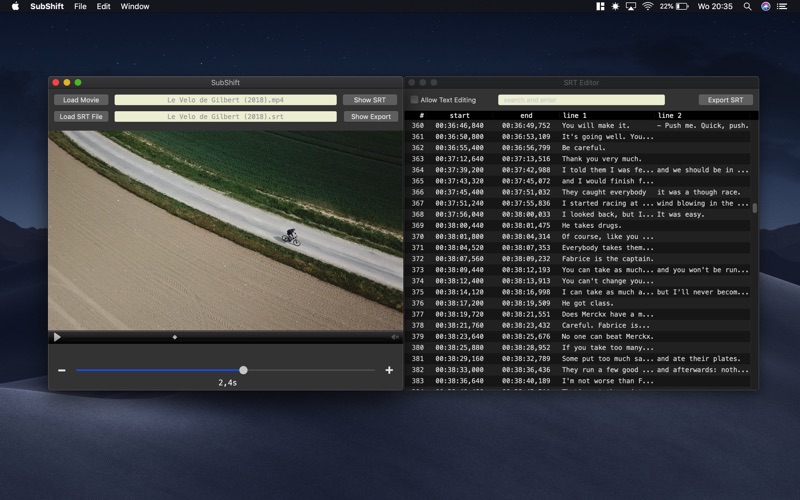The width and height of the screenshot is (800, 500).
Task: Click the AirPlay display icon in menu bar
Action: pos(631,6)
